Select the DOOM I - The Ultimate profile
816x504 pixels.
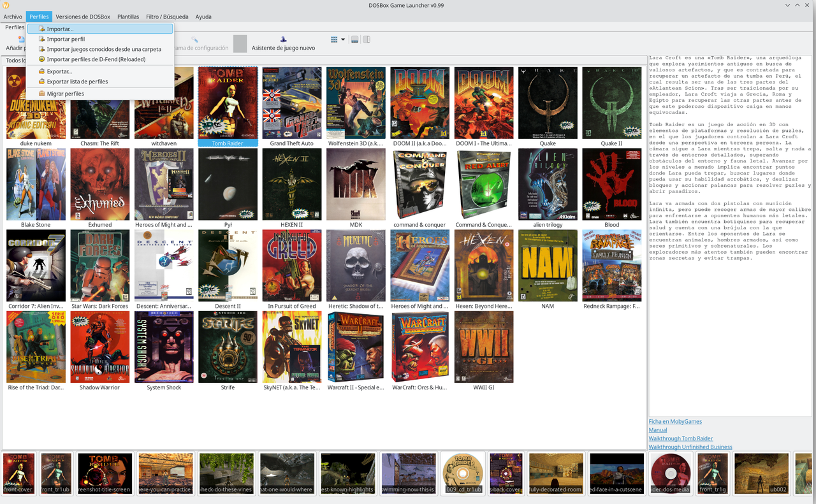[484, 107]
